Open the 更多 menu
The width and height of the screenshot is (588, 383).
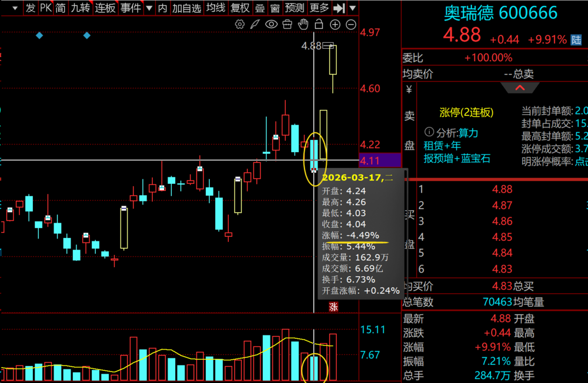point(319,8)
